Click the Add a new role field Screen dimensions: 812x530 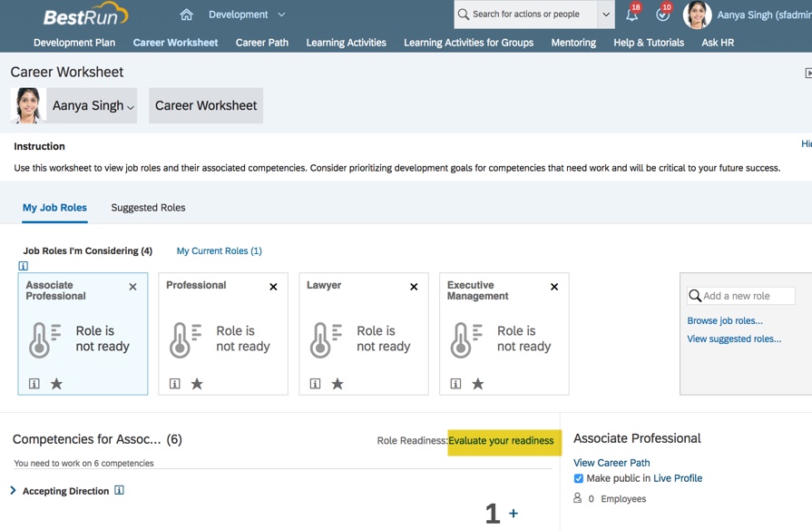coord(747,296)
